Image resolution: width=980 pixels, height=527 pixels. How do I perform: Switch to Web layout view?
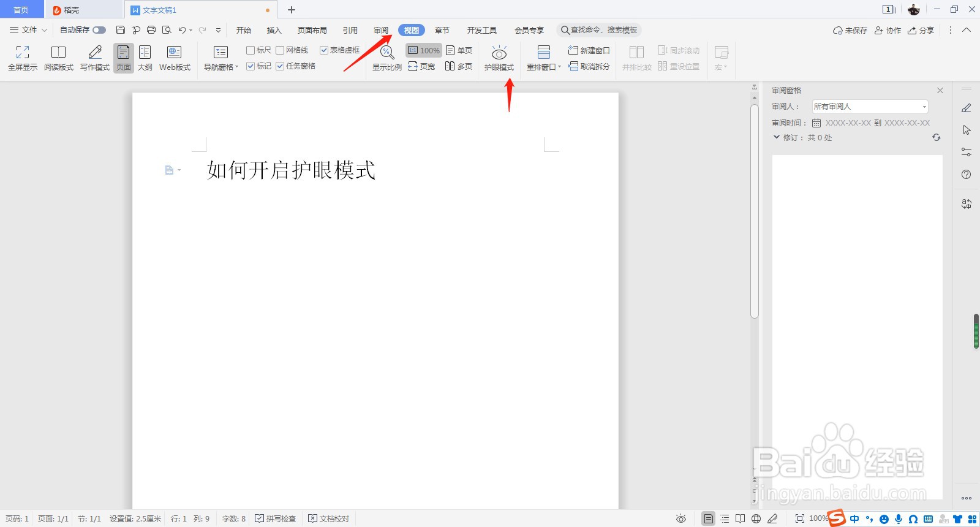coord(175,58)
